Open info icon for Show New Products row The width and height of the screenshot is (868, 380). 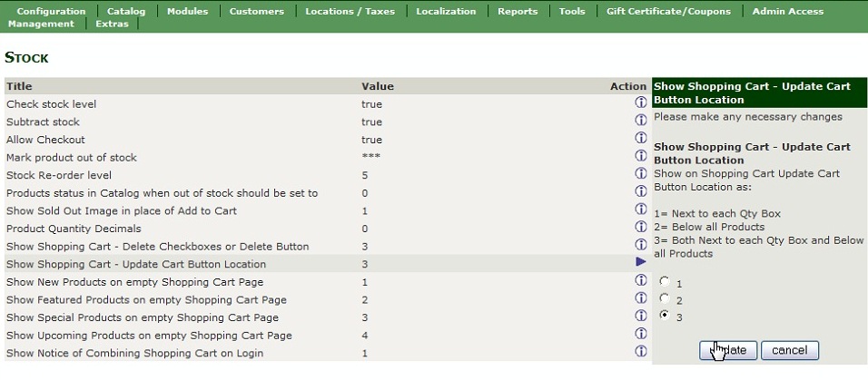pyautogui.click(x=640, y=280)
